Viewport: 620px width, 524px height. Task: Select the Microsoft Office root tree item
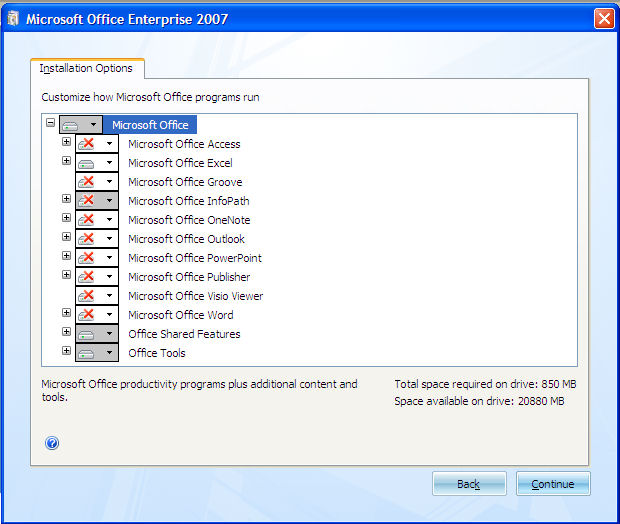click(x=150, y=125)
